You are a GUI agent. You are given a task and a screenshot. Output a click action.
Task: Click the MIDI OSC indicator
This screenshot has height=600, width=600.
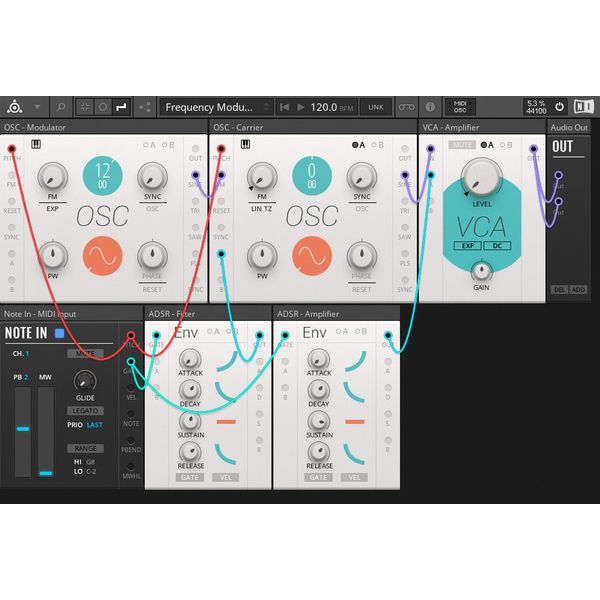460,107
